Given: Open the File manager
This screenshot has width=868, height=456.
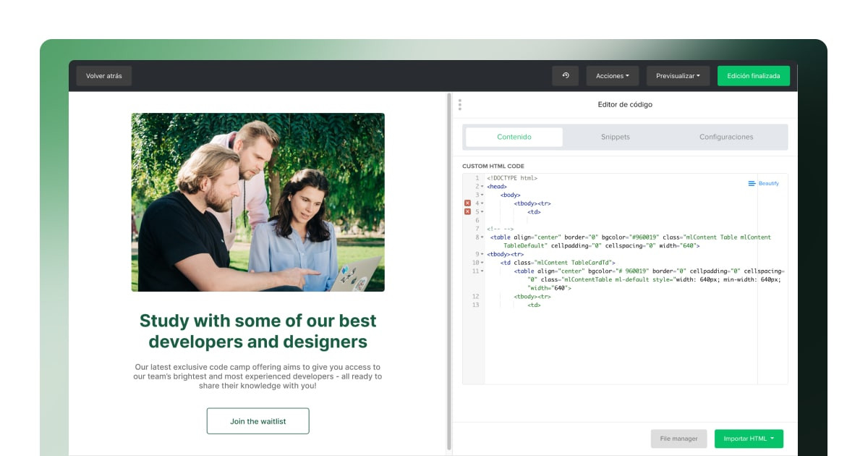Looking at the screenshot, I should click(x=678, y=439).
